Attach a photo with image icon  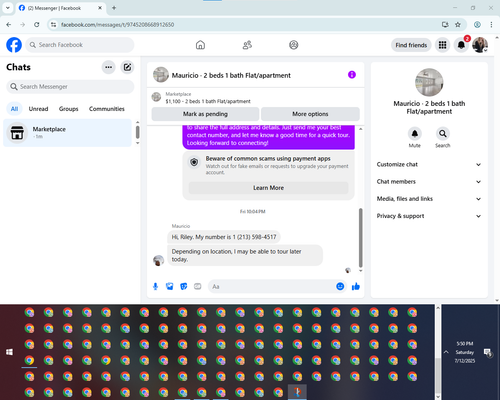click(170, 286)
